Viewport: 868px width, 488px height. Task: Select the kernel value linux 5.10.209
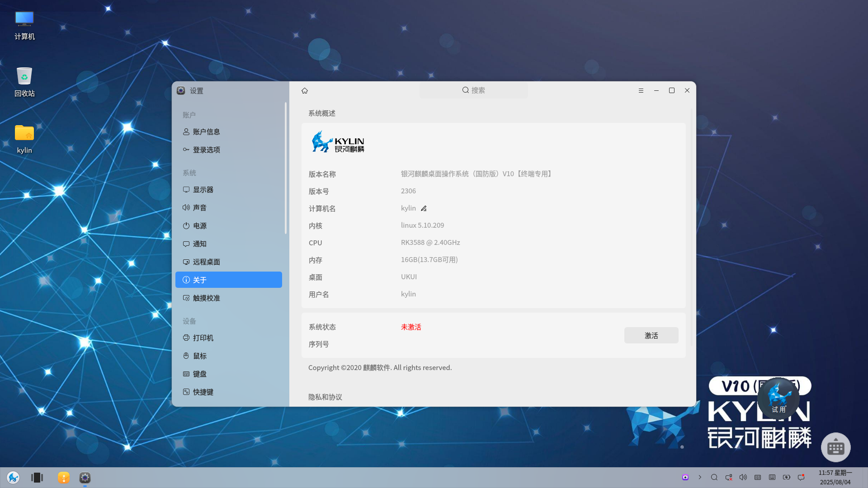[422, 225]
